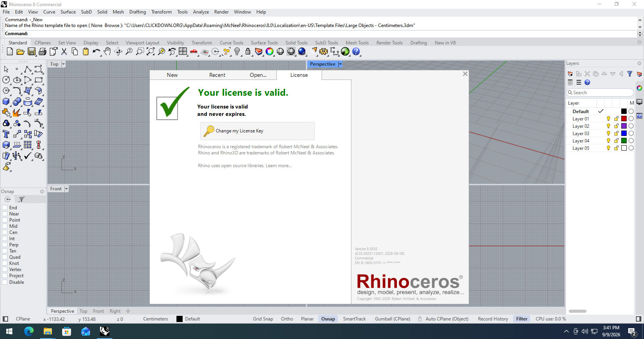
Task: Check the Mid osnap option
Action: pyautogui.click(x=5, y=226)
